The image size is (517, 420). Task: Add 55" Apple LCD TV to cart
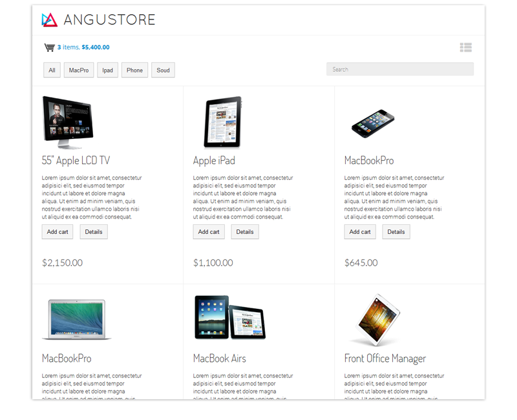tap(58, 232)
